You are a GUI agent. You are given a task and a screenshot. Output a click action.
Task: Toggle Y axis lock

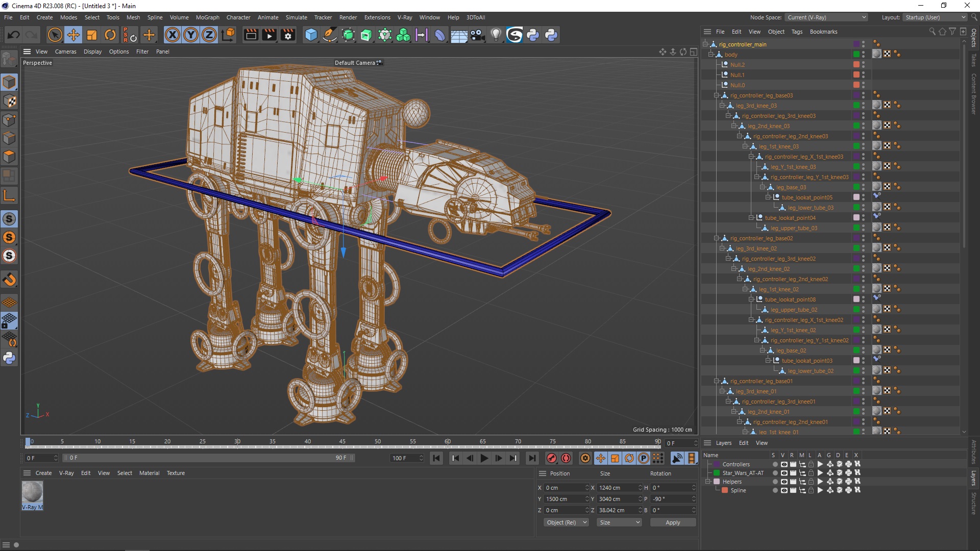point(191,35)
